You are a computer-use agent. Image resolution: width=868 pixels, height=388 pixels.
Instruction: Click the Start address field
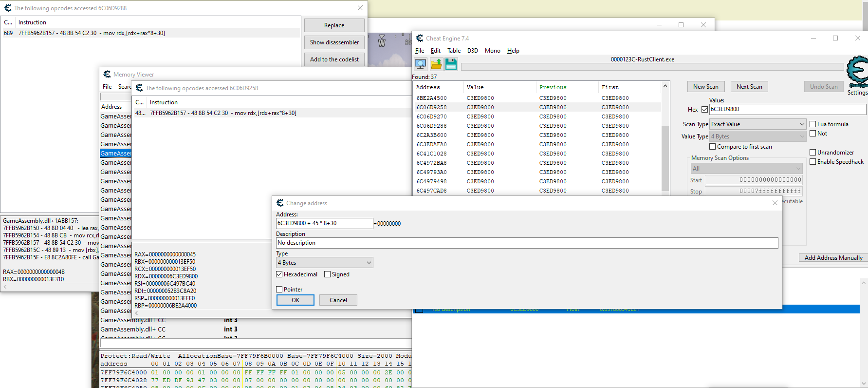coord(754,180)
